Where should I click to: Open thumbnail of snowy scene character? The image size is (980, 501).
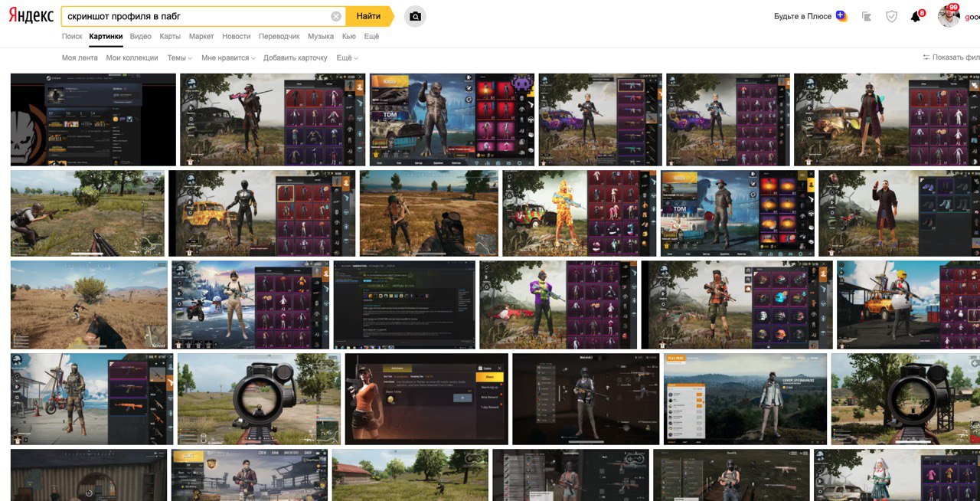click(x=250, y=305)
